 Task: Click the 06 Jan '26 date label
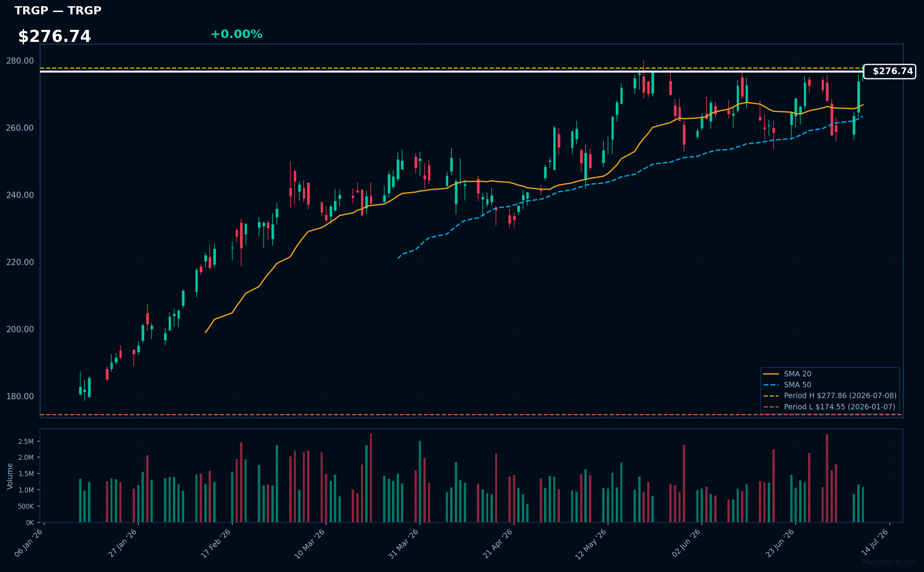[29, 543]
